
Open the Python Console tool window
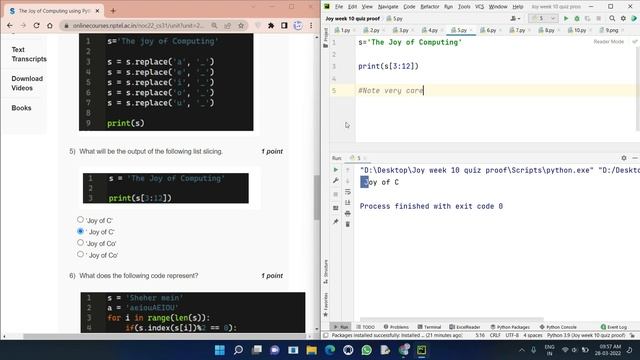pos(558,327)
